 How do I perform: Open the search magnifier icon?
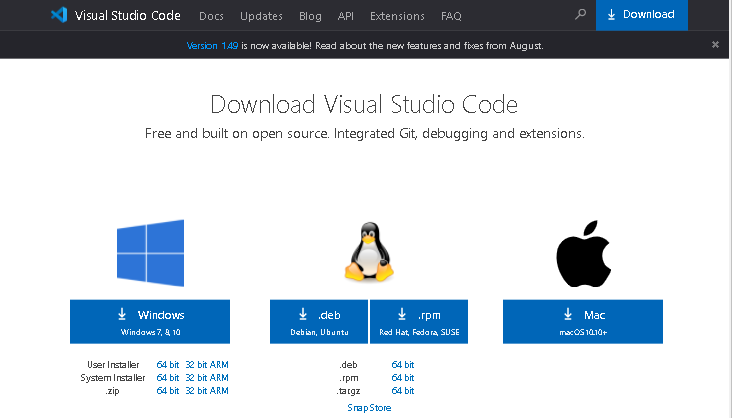580,14
